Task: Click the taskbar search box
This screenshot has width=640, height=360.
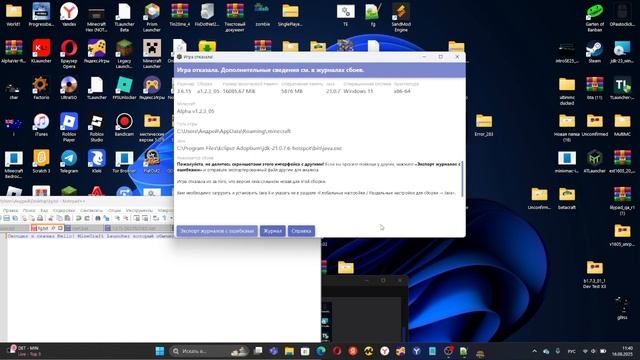Action: (209, 351)
